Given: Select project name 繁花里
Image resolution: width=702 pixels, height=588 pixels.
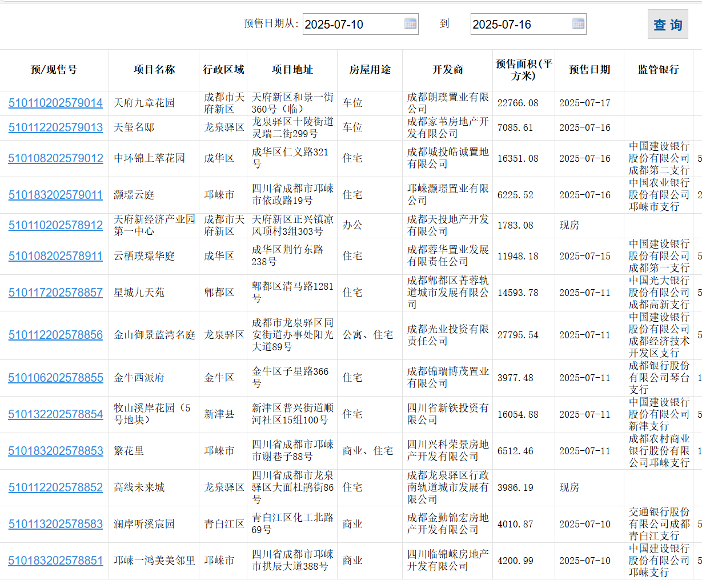Looking at the screenshot, I should [129, 451].
